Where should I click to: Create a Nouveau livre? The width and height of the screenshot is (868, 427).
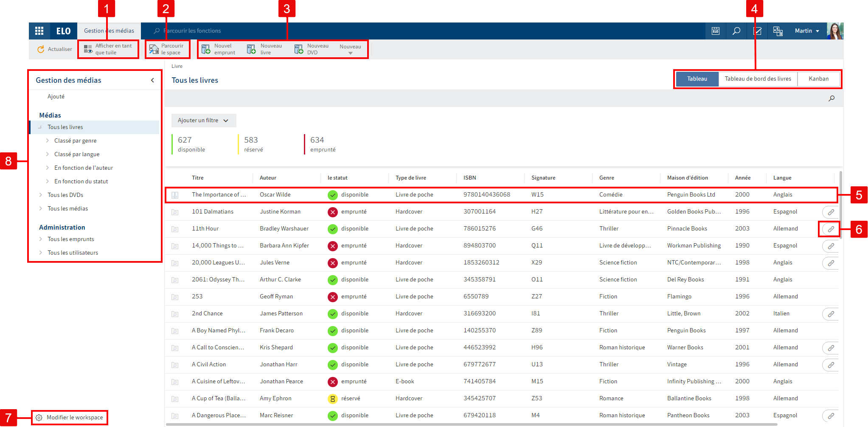tap(264, 49)
